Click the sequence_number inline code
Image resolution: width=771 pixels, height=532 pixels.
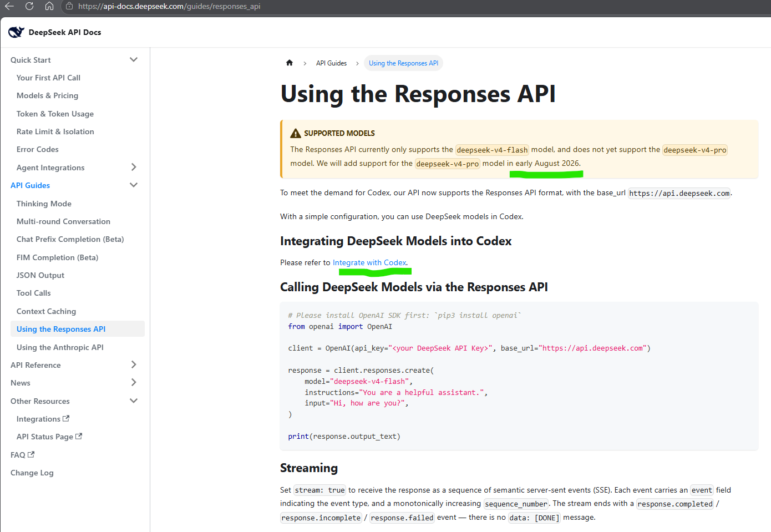coord(516,504)
